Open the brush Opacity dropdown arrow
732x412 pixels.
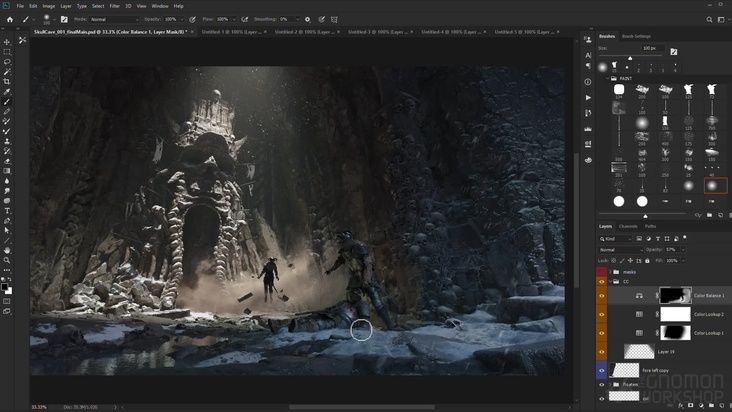tap(181, 20)
